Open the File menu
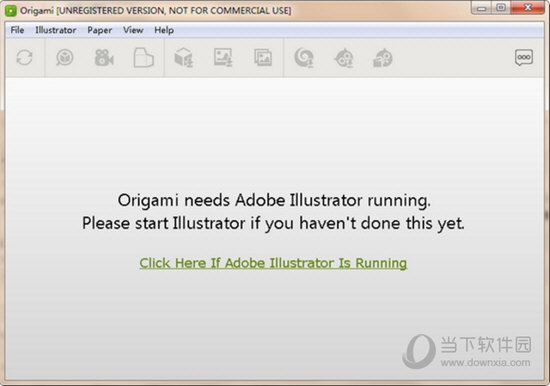Image resolution: width=550 pixels, height=386 pixels. (x=17, y=30)
